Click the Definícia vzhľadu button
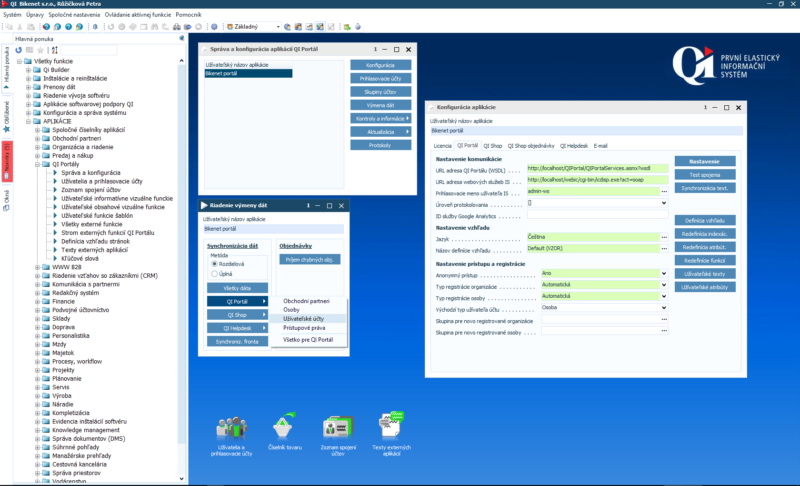The image size is (800, 486). point(705,220)
